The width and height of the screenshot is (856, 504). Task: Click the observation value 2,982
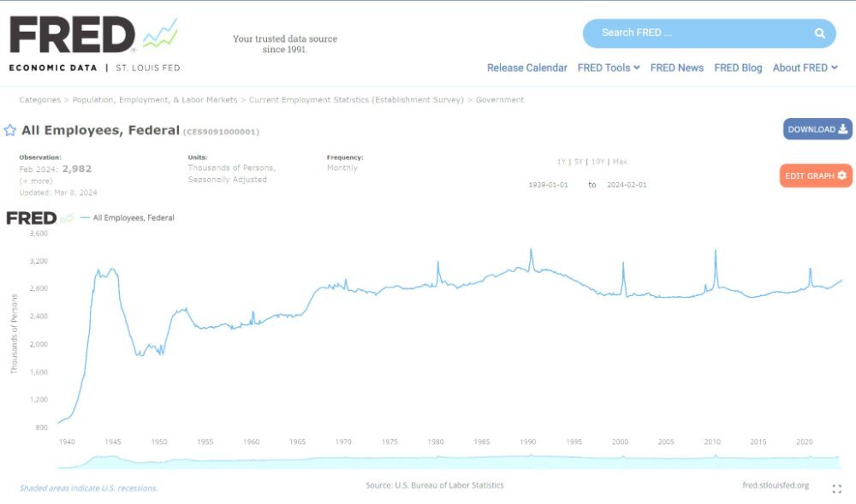(77, 169)
